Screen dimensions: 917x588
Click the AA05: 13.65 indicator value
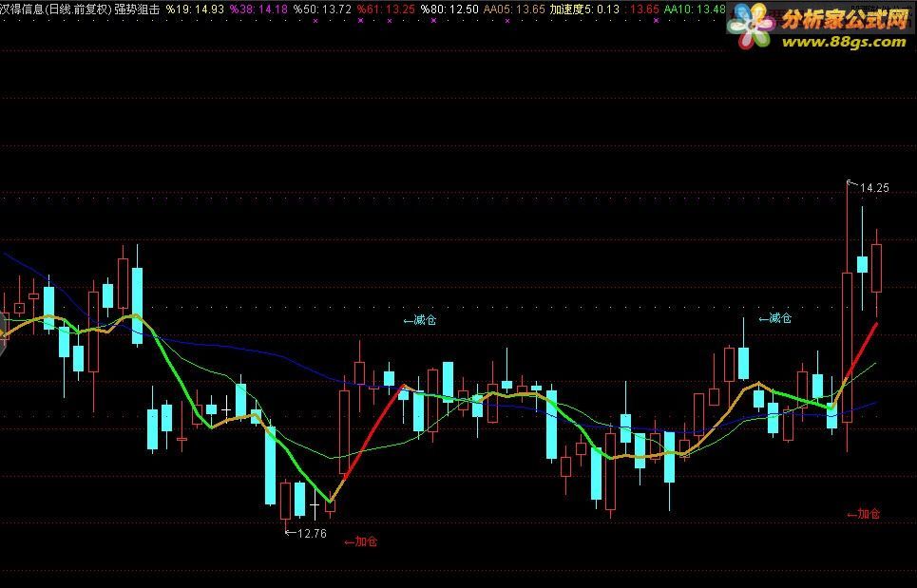pos(514,9)
